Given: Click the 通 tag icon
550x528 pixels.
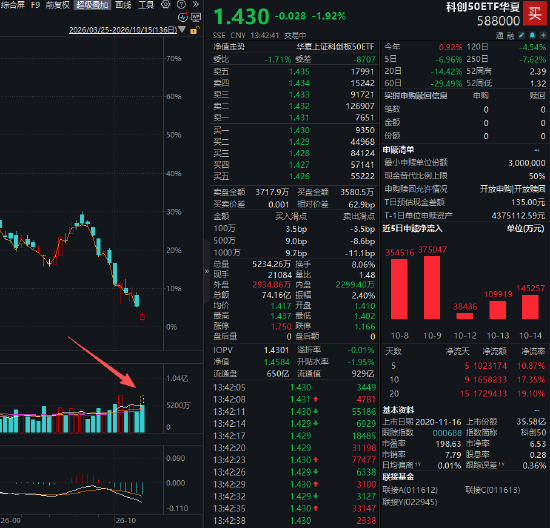Looking at the screenshot, I should click(500, 35).
